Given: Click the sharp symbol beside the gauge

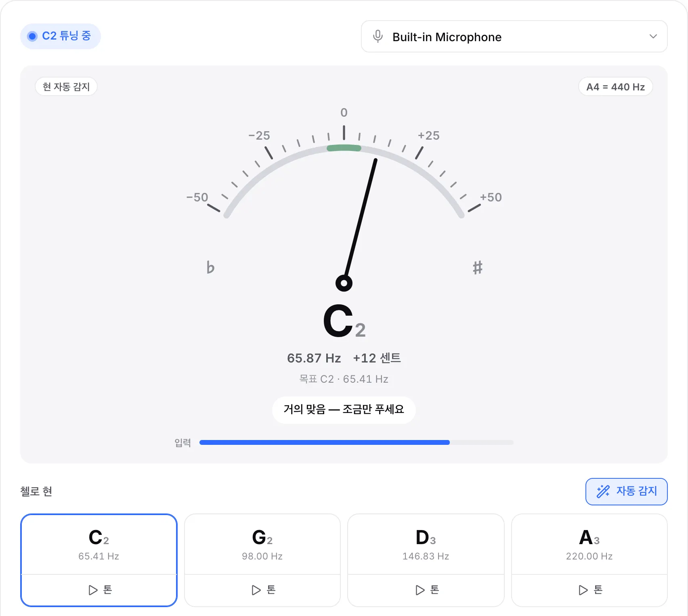Looking at the screenshot, I should pyautogui.click(x=478, y=267).
